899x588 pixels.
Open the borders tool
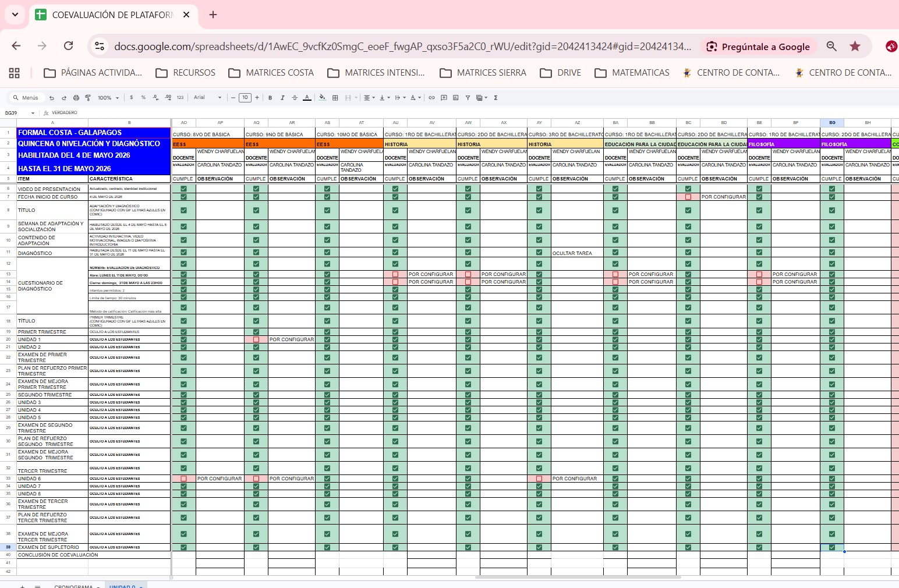(x=335, y=98)
